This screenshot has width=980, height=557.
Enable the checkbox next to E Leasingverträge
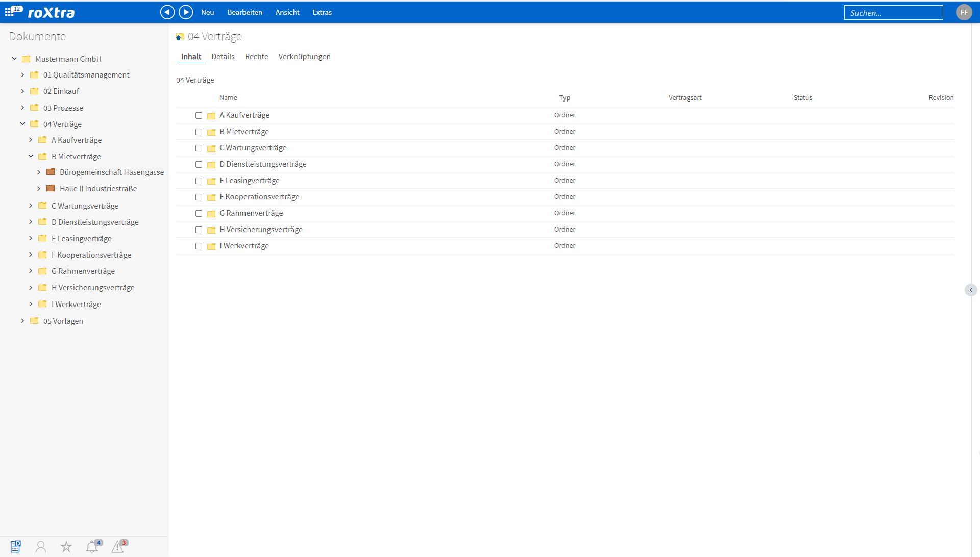click(199, 181)
